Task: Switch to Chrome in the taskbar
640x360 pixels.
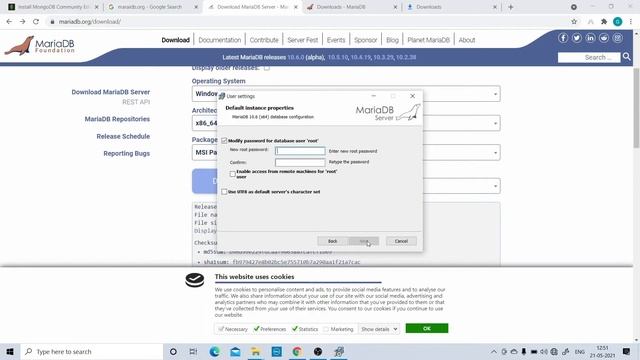Action: (297, 351)
